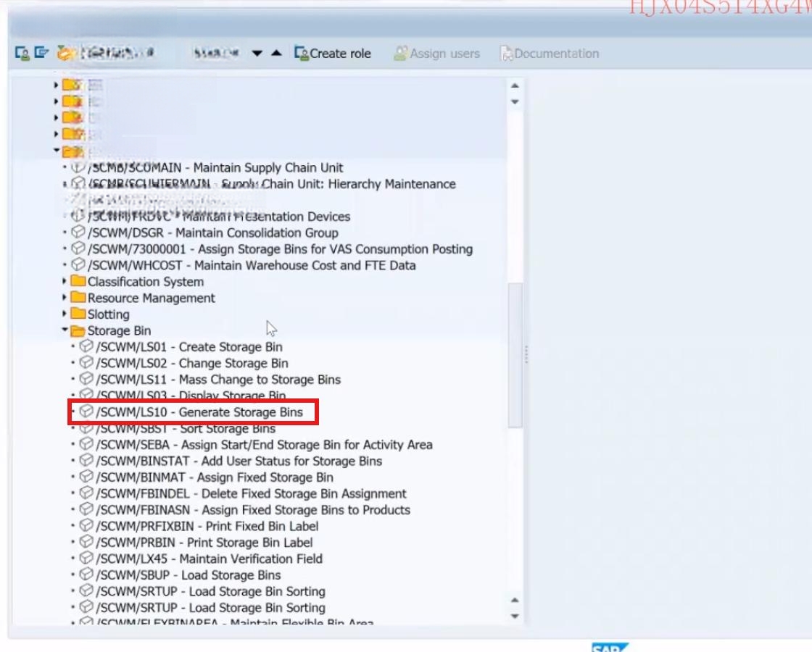The image size is (812, 652).
Task: Click the tree scrollbar's bottom up arrow
Action: pyautogui.click(x=515, y=601)
